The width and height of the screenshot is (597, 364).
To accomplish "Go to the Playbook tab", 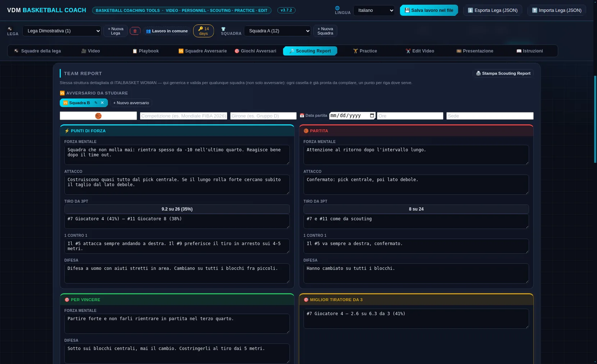I will point(146,51).
